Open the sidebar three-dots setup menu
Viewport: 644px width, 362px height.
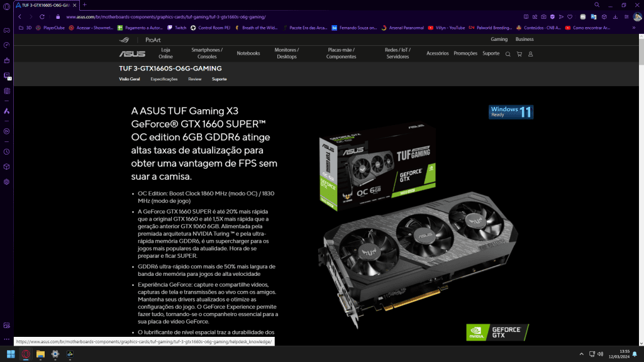6,339
